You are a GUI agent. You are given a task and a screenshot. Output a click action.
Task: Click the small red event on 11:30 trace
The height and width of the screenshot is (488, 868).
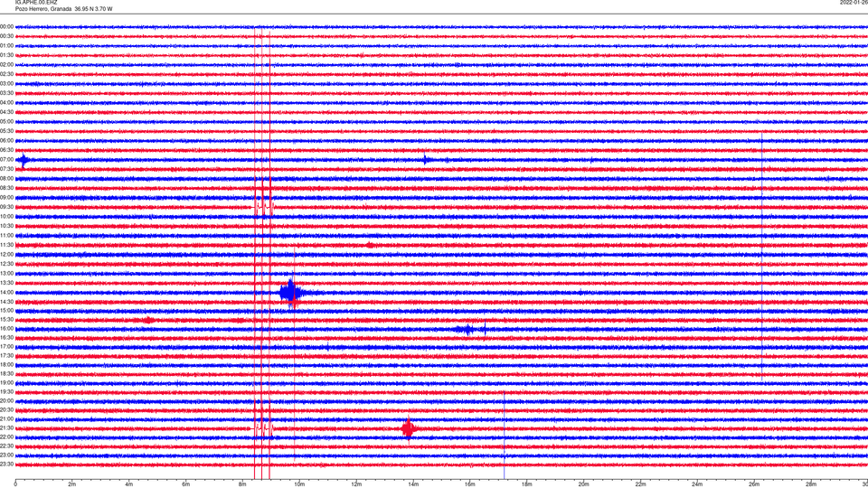click(x=369, y=245)
